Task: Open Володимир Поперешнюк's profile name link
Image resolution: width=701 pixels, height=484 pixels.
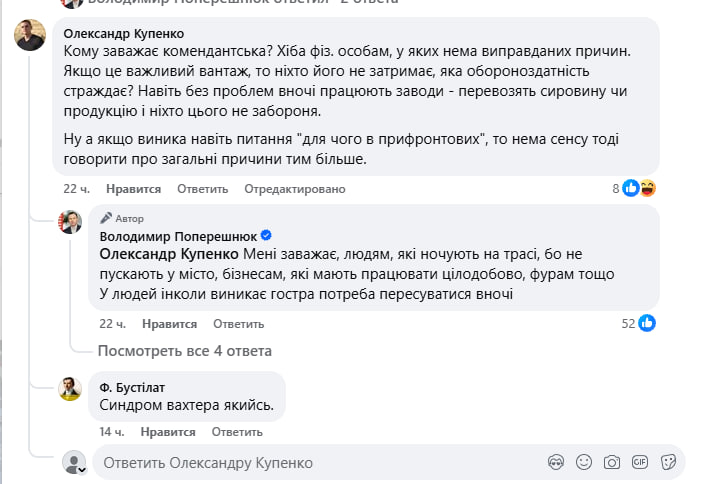Action: pyautogui.click(x=178, y=236)
